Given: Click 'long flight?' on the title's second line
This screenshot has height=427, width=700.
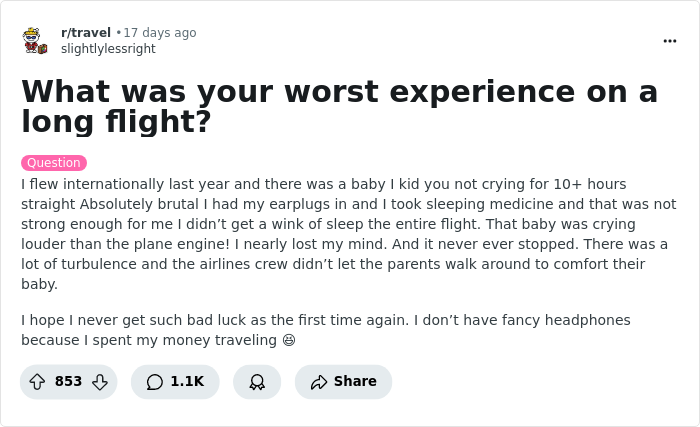Looking at the screenshot, I should coord(115,122).
